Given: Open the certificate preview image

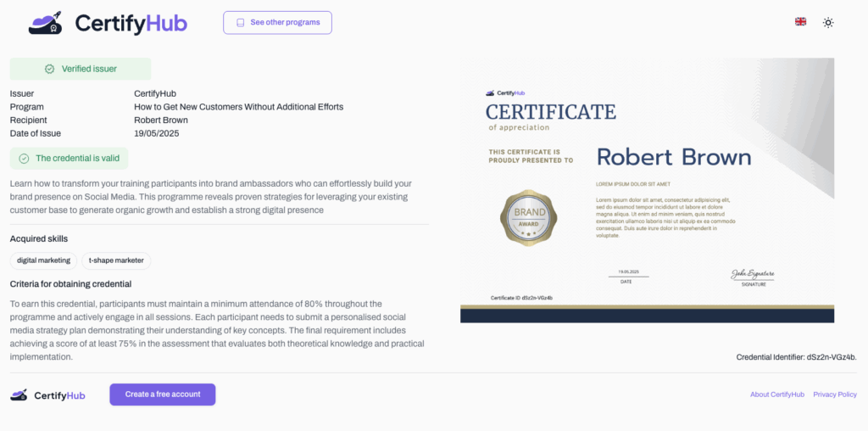Looking at the screenshot, I should pyautogui.click(x=647, y=190).
